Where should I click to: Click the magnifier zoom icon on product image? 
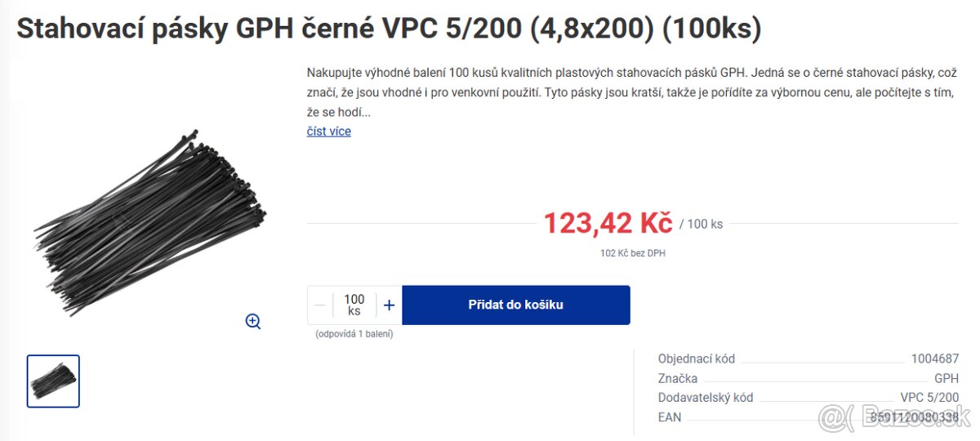[253, 321]
